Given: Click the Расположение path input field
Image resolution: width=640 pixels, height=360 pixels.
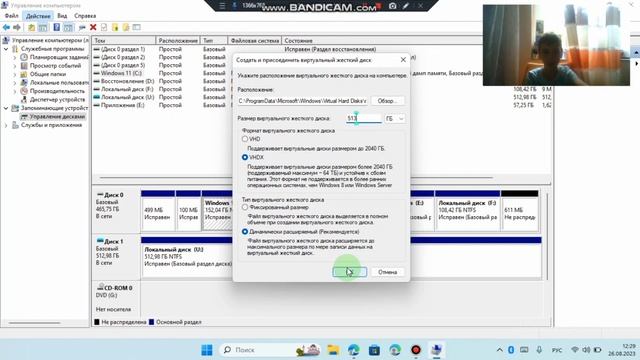Looking at the screenshot, I should point(302,101).
